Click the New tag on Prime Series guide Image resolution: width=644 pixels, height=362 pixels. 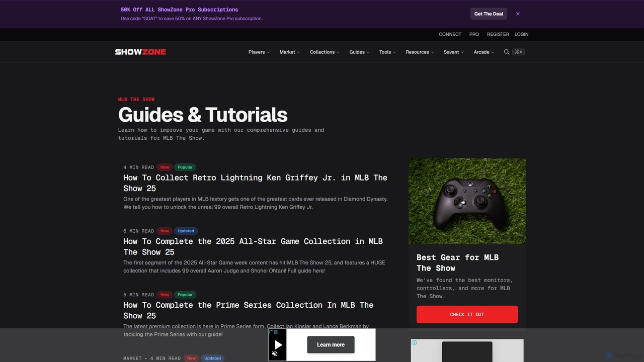pos(165,295)
